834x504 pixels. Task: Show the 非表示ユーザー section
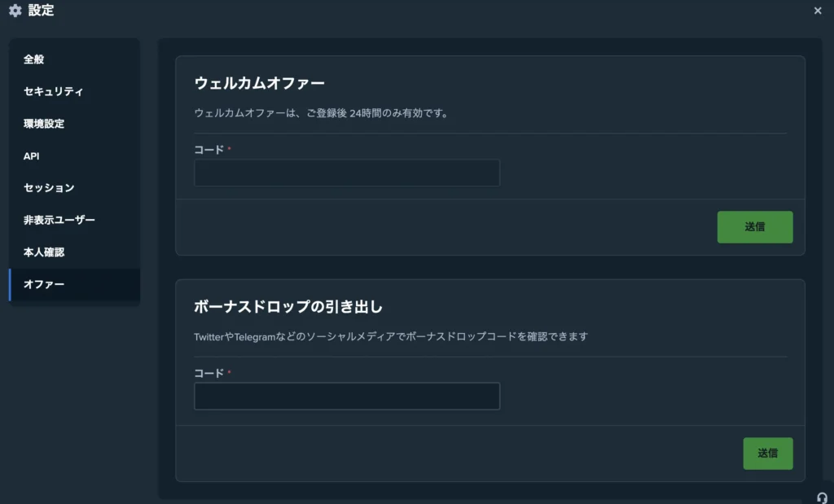[x=59, y=220]
